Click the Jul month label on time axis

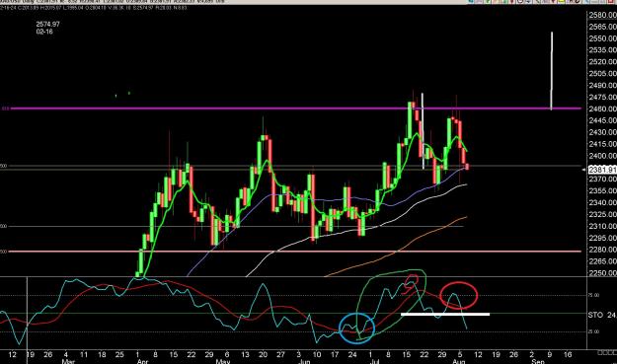tap(374, 361)
